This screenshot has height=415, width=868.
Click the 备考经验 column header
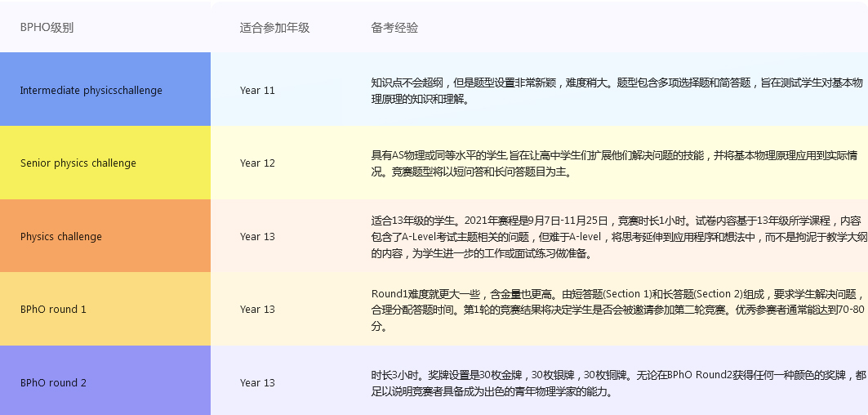pos(394,28)
